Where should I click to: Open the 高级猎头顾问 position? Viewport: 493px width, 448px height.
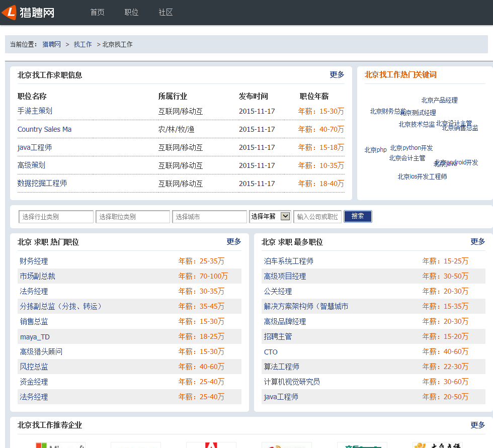coord(41,351)
